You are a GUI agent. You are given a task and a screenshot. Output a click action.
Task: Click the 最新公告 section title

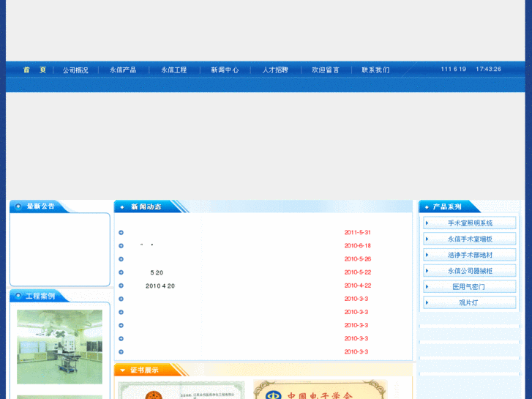[x=41, y=206]
